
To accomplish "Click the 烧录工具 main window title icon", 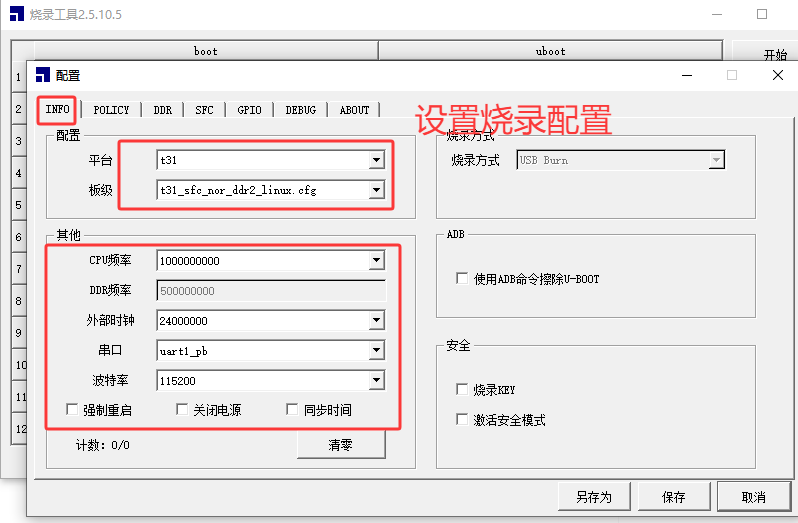I will point(17,14).
